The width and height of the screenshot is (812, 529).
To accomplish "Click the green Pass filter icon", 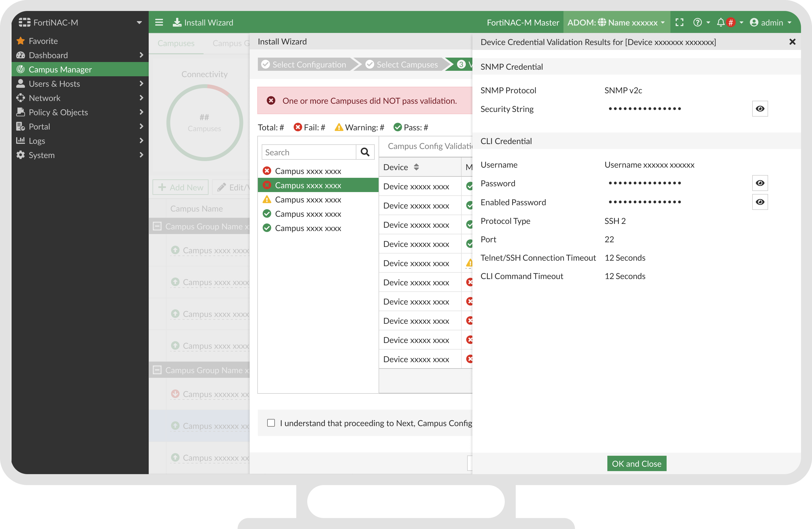I will [x=397, y=127].
